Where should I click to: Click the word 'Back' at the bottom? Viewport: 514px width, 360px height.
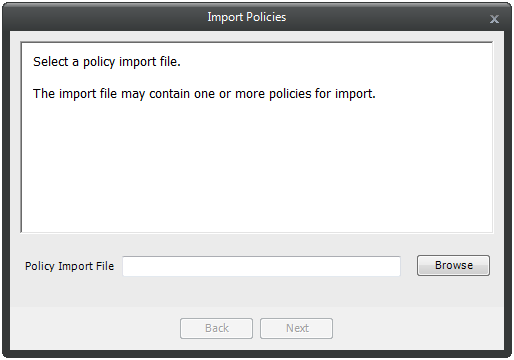point(217,328)
